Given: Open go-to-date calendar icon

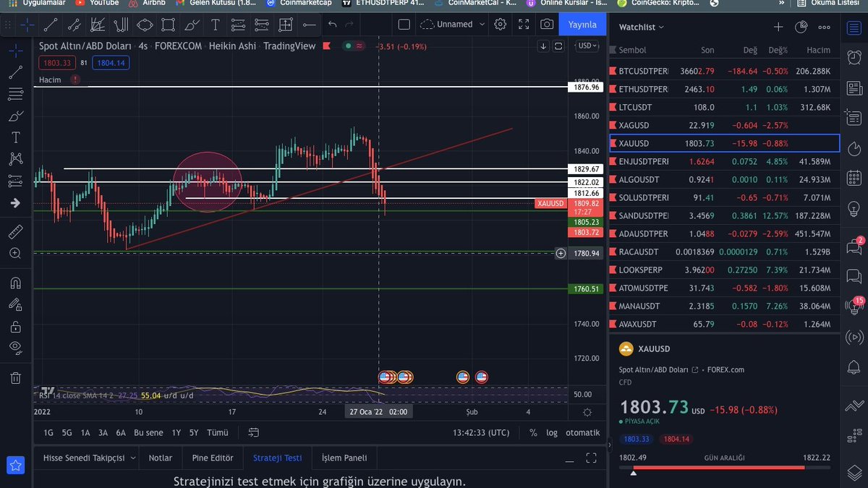Looking at the screenshot, I should 254,433.
